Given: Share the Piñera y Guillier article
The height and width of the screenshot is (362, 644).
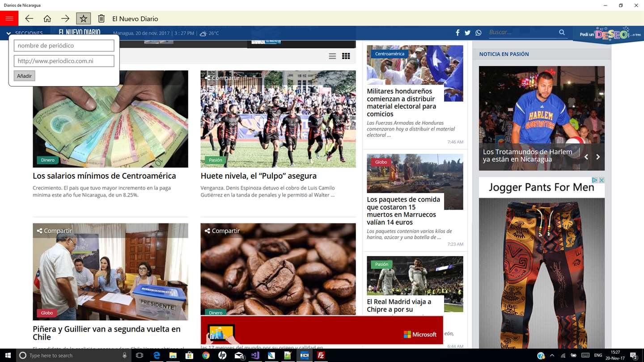Looking at the screenshot, I should (54, 231).
